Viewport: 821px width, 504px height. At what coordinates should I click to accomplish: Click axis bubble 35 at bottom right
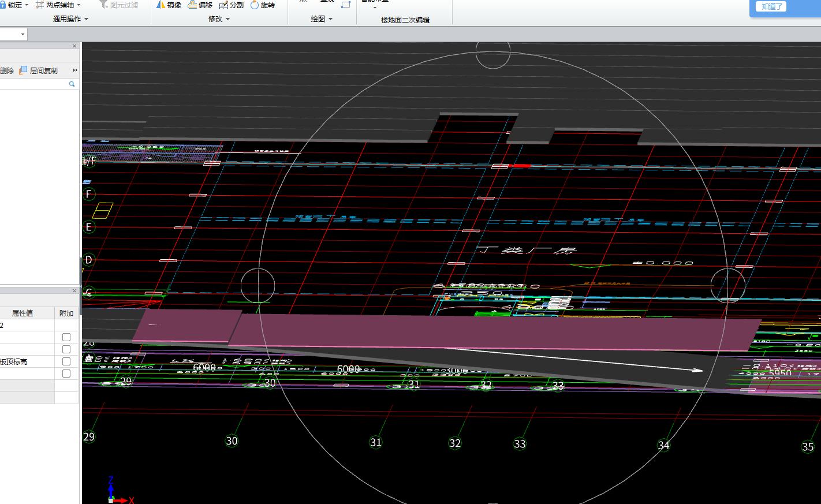(x=808, y=446)
